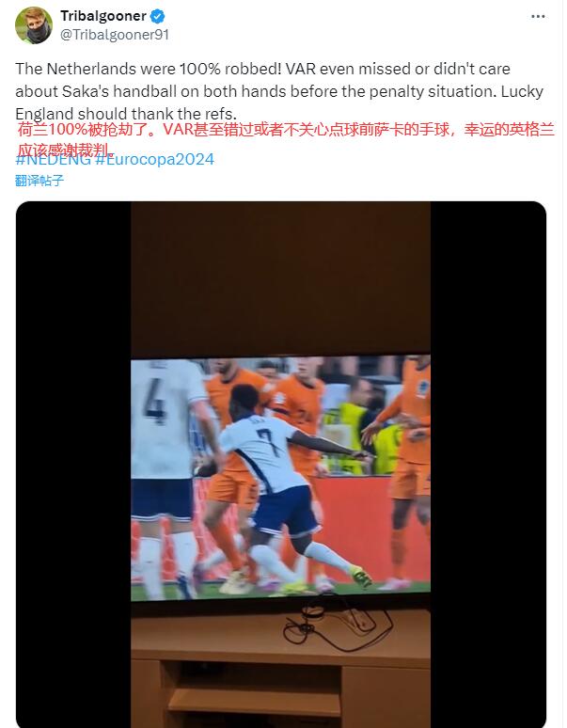The height and width of the screenshot is (728, 567).
Task: Open Tribalgooner's profile avatar picture
Action: (34, 25)
